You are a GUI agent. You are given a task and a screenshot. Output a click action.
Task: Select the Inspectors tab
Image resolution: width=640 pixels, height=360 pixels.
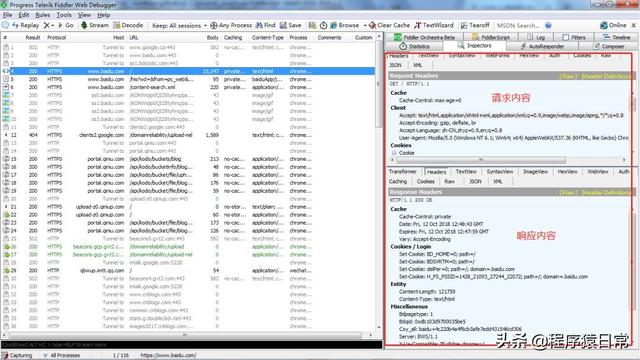(x=474, y=46)
